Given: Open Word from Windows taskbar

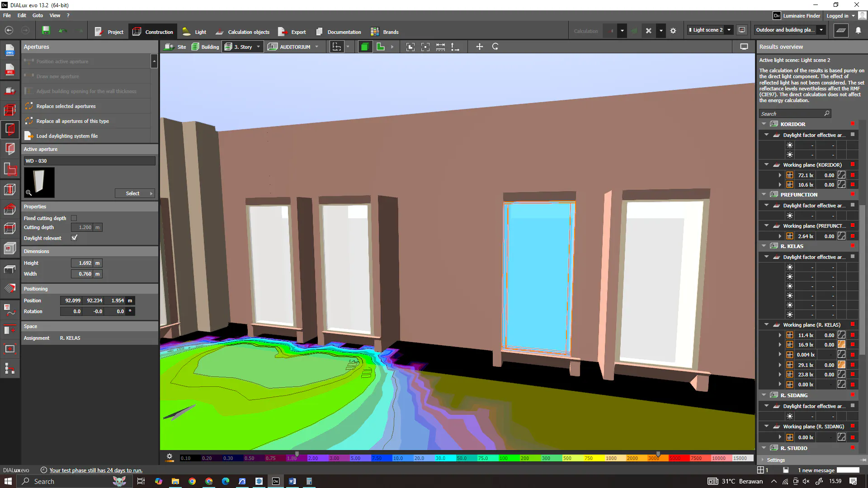Looking at the screenshot, I should [x=292, y=481].
